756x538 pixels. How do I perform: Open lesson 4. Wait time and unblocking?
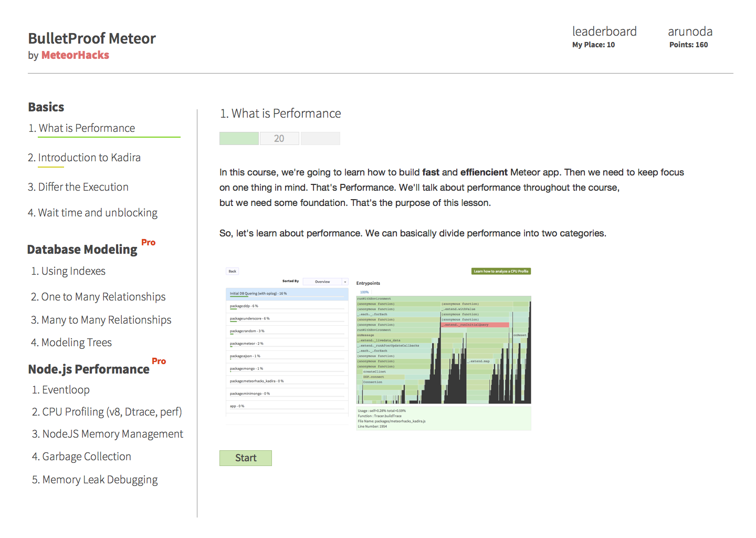92,213
